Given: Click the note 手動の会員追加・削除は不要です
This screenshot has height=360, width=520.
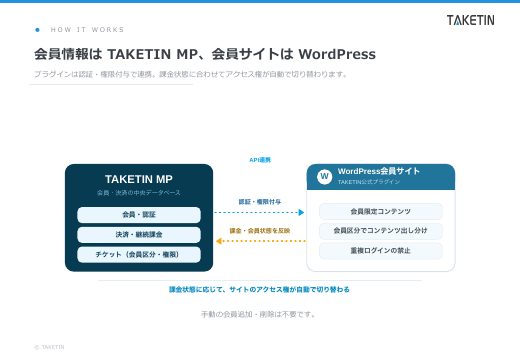Looking at the screenshot, I should [x=258, y=314].
